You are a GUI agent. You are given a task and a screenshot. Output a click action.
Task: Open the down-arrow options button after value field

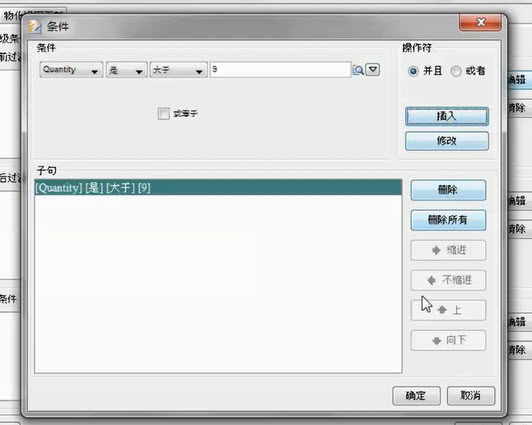(373, 70)
